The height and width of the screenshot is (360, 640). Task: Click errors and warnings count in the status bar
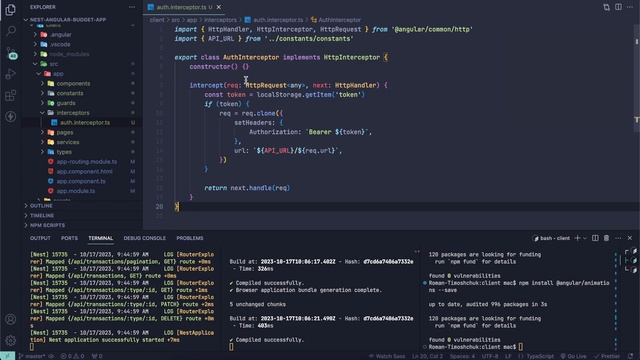click(x=72, y=356)
